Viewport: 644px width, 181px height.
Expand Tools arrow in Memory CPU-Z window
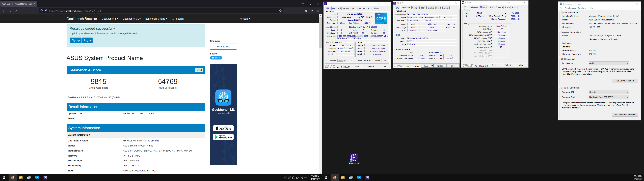[x=500, y=65]
